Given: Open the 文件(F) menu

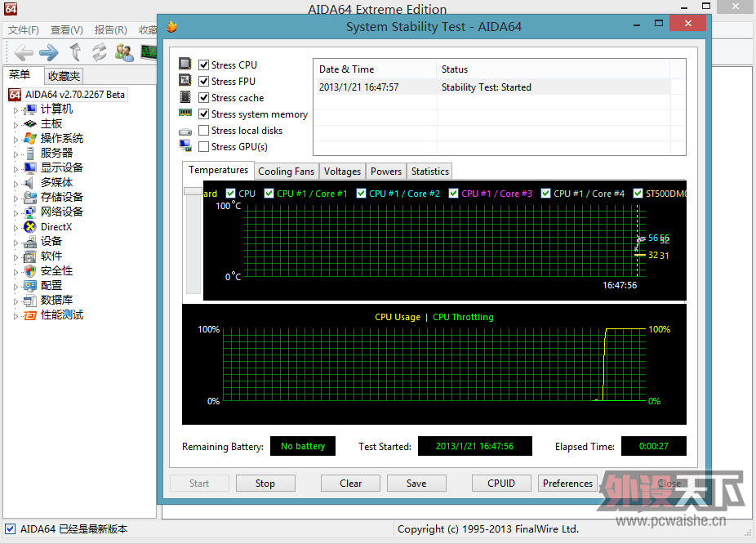Looking at the screenshot, I should pyautogui.click(x=23, y=30).
